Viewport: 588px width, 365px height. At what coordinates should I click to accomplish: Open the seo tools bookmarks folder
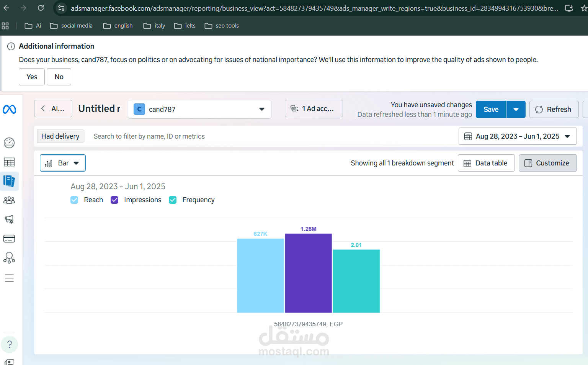coord(222,26)
